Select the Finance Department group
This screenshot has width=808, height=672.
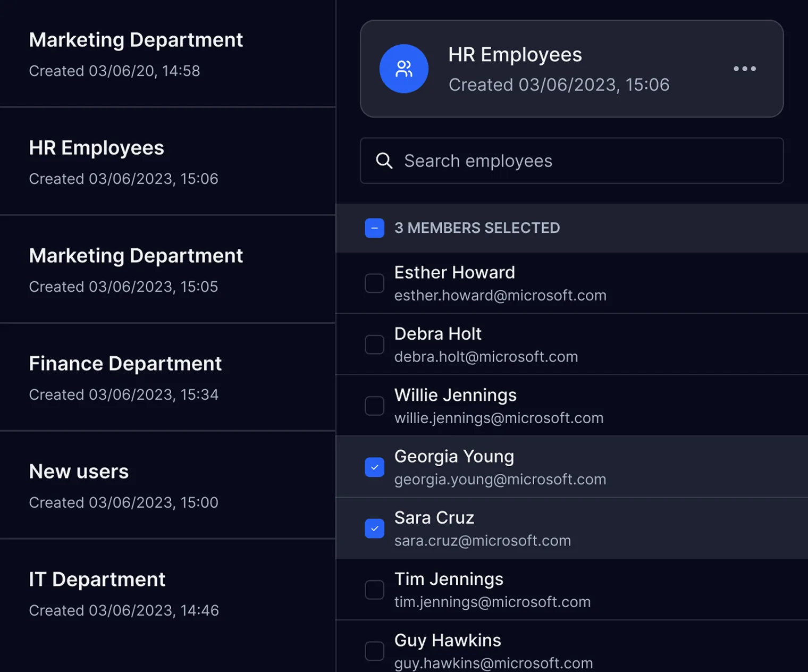(125, 377)
